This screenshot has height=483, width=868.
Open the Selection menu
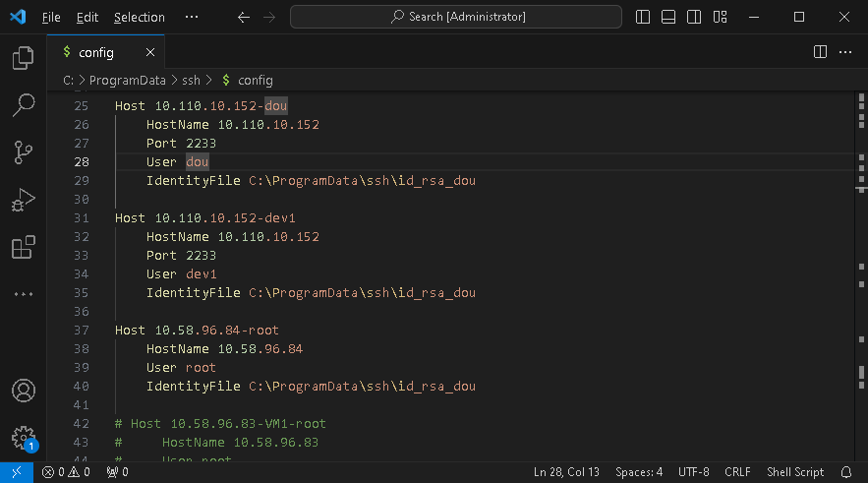coord(139,17)
